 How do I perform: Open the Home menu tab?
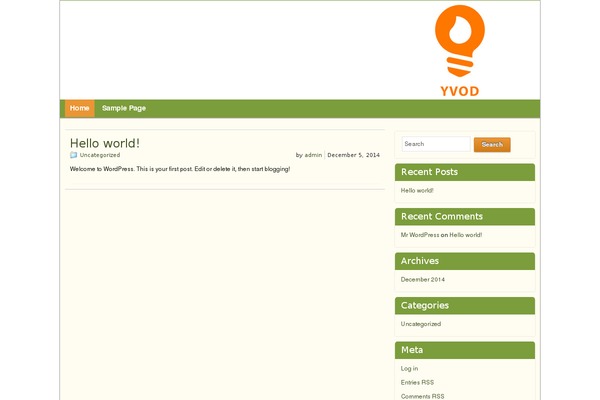pyautogui.click(x=80, y=108)
